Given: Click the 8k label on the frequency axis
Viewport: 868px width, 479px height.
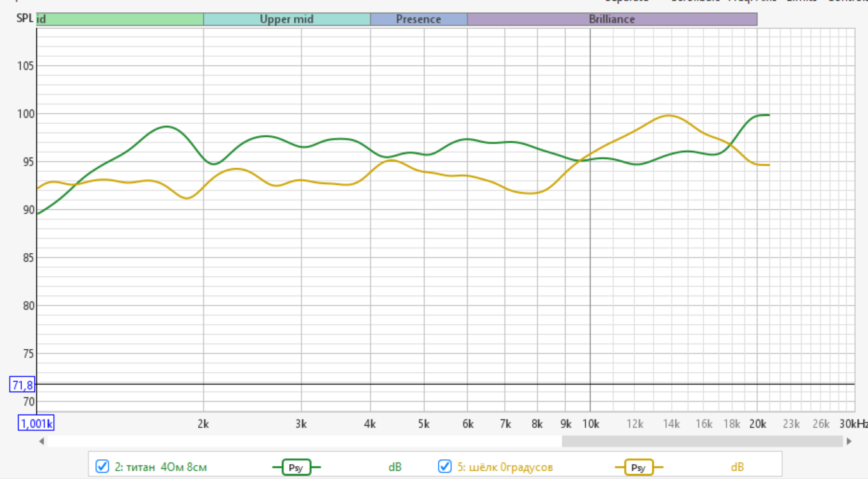Looking at the screenshot, I should tap(537, 423).
